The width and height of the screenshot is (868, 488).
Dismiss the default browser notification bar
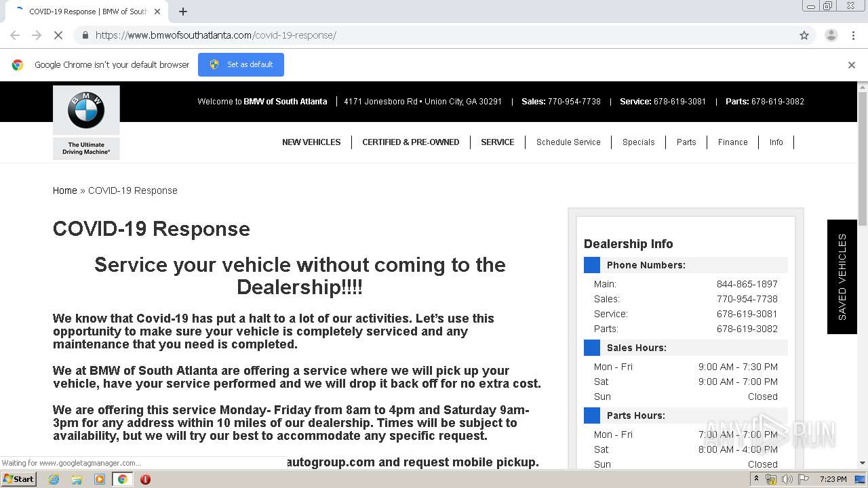852,65
